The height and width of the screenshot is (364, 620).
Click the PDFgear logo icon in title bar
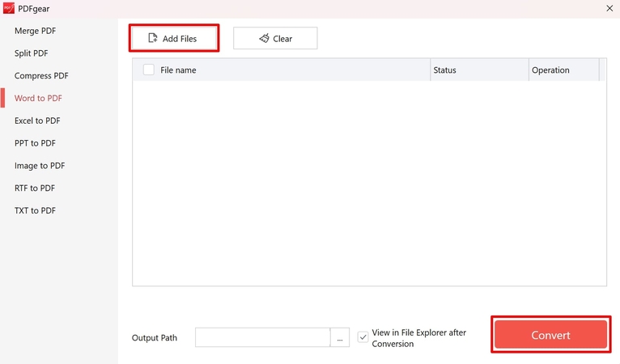coord(8,8)
